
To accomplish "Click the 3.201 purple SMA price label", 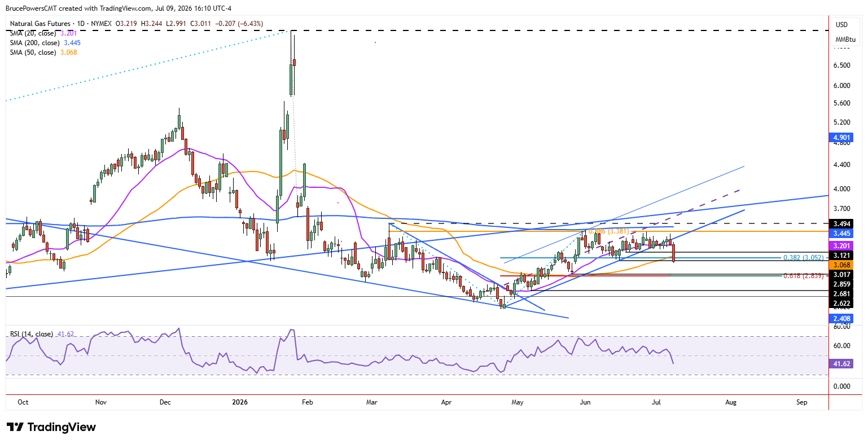I will [x=842, y=246].
